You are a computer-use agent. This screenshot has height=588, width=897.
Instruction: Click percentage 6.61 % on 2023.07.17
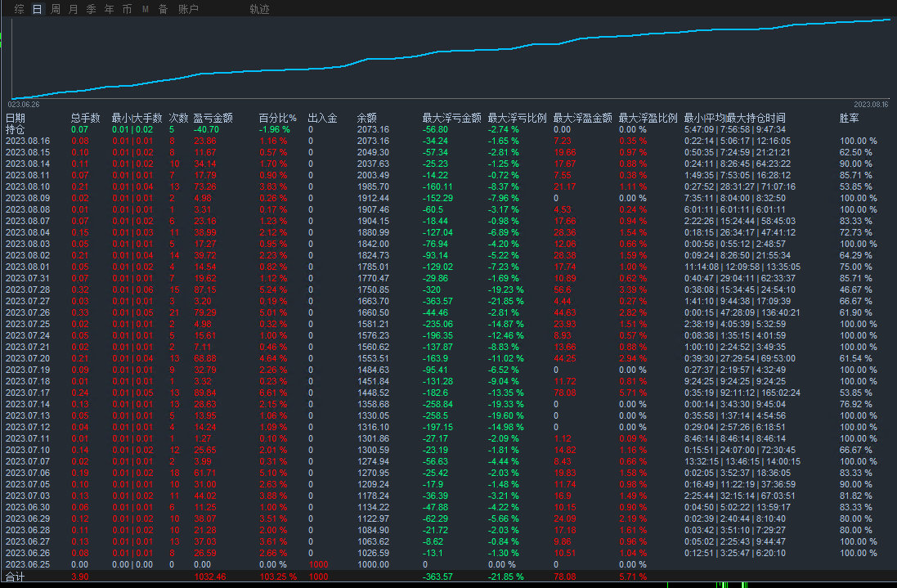click(x=273, y=393)
